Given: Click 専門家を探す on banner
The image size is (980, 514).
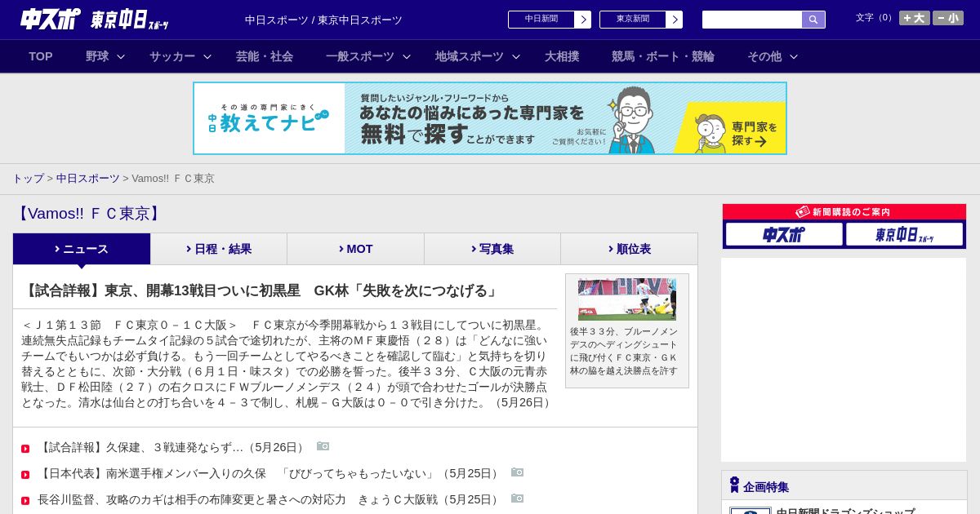Looking at the screenshot, I should 754,134.
